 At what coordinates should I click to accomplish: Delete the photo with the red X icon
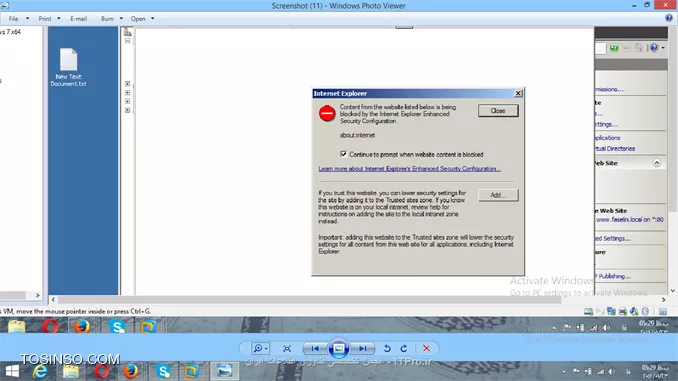coord(426,349)
